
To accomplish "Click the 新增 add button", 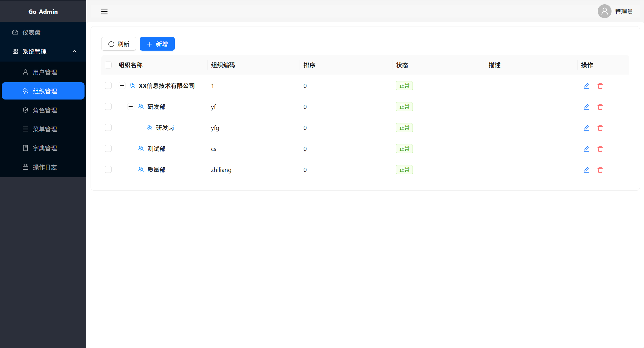I will (x=157, y=44).
